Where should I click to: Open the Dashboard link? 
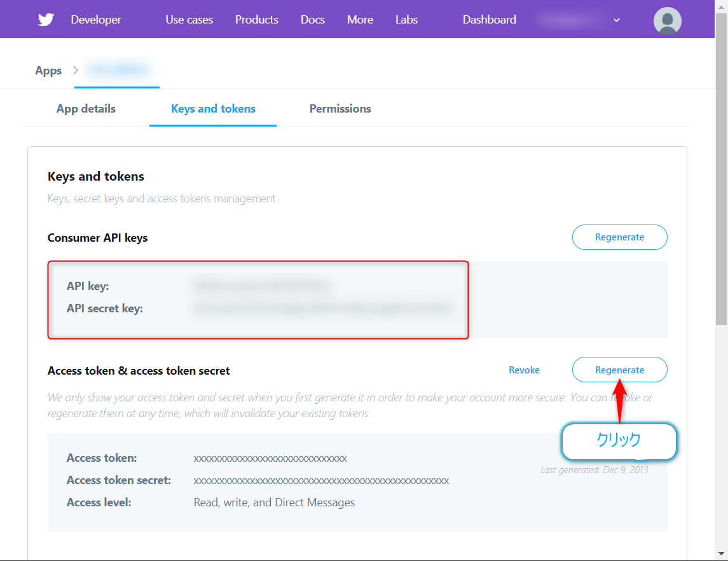[490, 20]
